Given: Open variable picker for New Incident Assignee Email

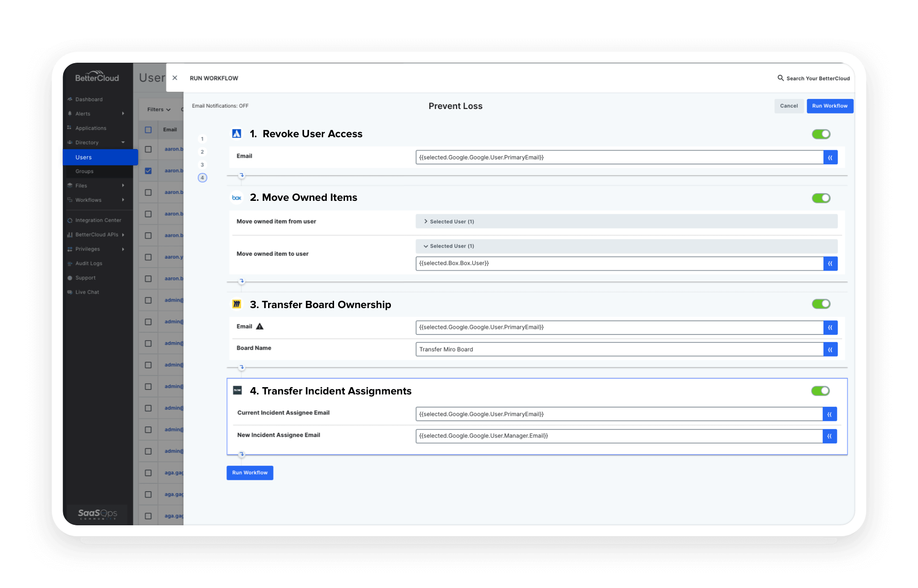Looking at the screenshot, I should coord(829,436).
